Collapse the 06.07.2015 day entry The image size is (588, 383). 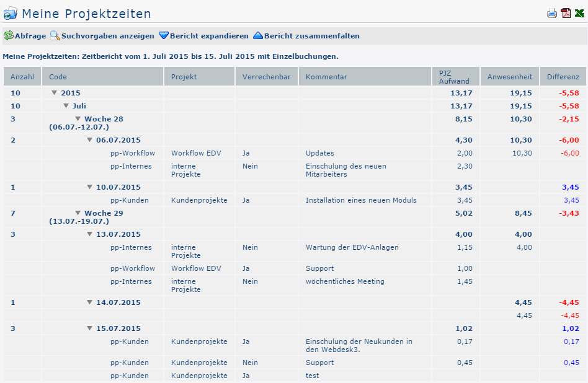(90, 140)
